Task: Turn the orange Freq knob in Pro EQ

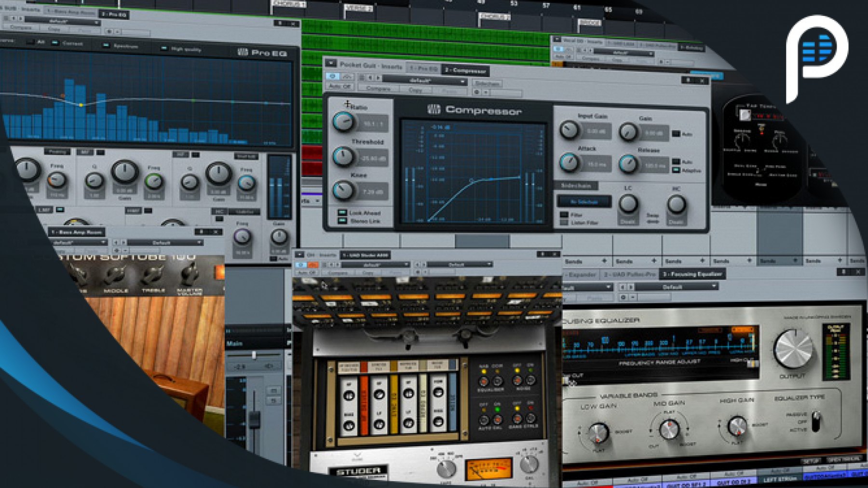Action: 57,180
